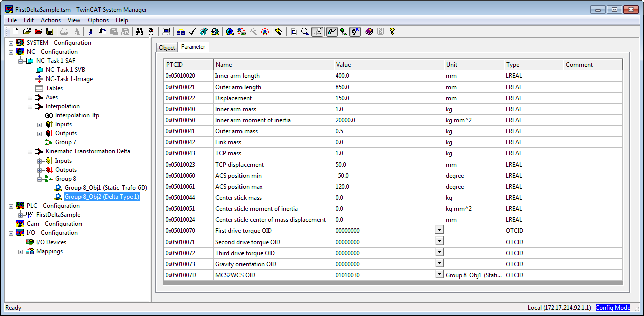Open dropdown for Second drive torque OID
This screenshot has height=316, width=644.
[x=439, y=241]
